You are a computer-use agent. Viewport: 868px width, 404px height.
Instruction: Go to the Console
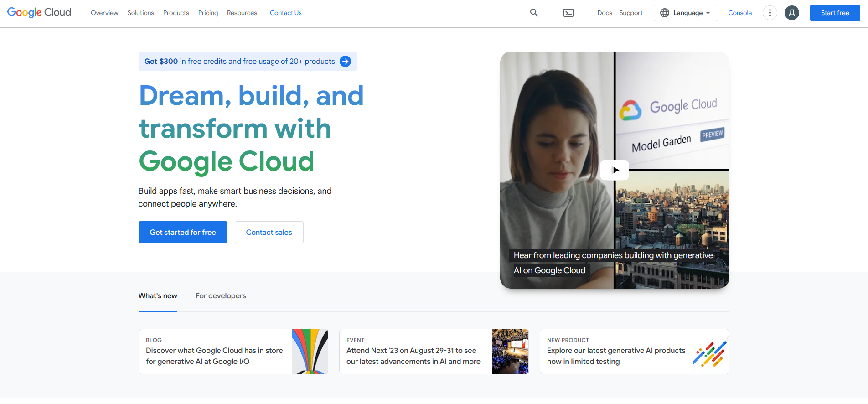coord(740,13)
